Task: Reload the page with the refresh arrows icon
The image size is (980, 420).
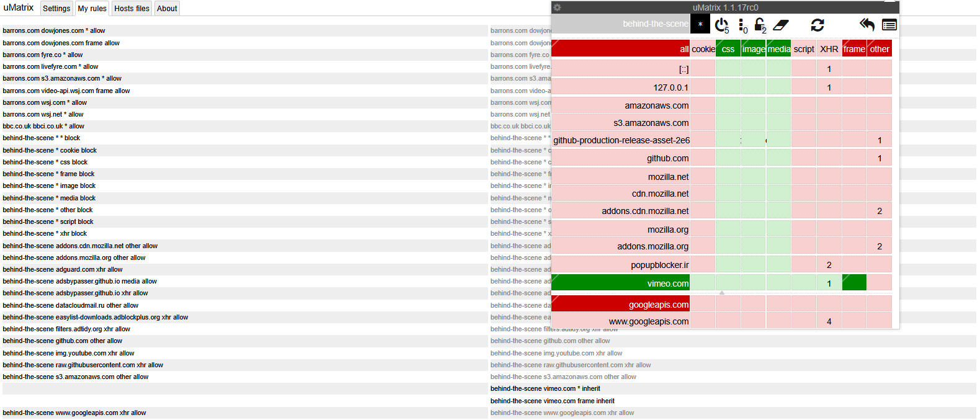Action: (x=817, y=25)
